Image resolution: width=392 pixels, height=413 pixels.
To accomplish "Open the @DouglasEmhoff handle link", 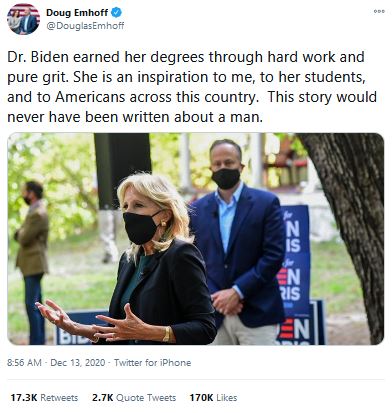I will 85,26.
